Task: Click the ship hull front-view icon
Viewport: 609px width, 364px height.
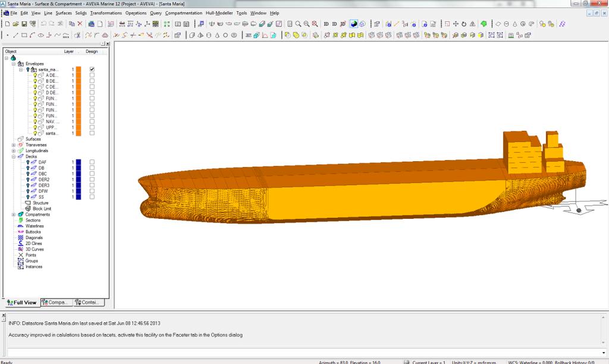Action: pos(212,24)
